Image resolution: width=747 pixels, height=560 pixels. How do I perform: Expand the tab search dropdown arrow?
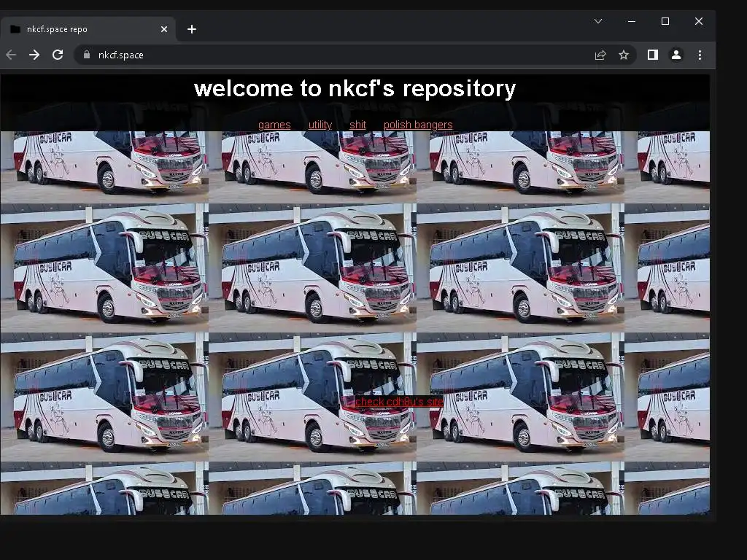(x=598, y=21)
